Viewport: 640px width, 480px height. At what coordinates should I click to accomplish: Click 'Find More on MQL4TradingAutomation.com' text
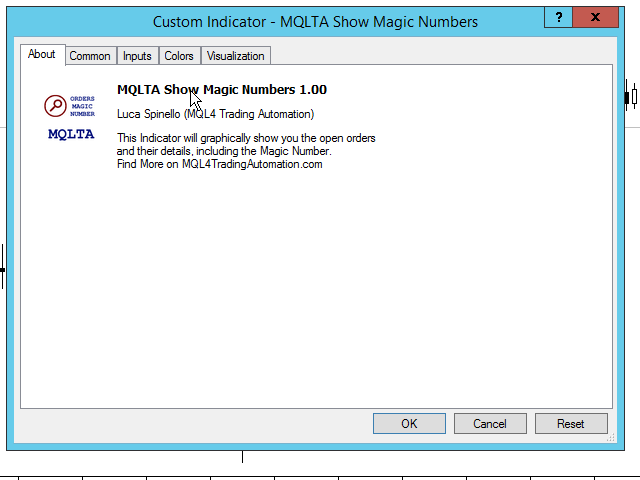click(x=220, y=164)
